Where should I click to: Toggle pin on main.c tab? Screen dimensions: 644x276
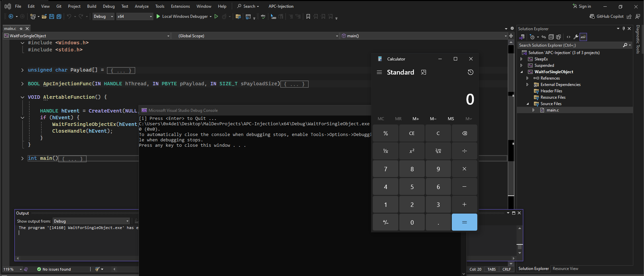(21, 29)
